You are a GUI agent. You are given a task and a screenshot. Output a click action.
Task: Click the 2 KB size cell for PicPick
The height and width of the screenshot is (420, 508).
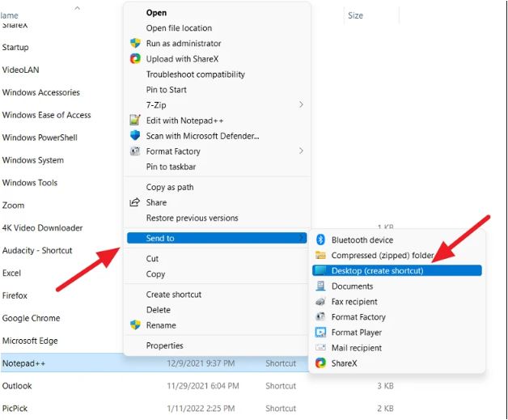coord(385,409)
